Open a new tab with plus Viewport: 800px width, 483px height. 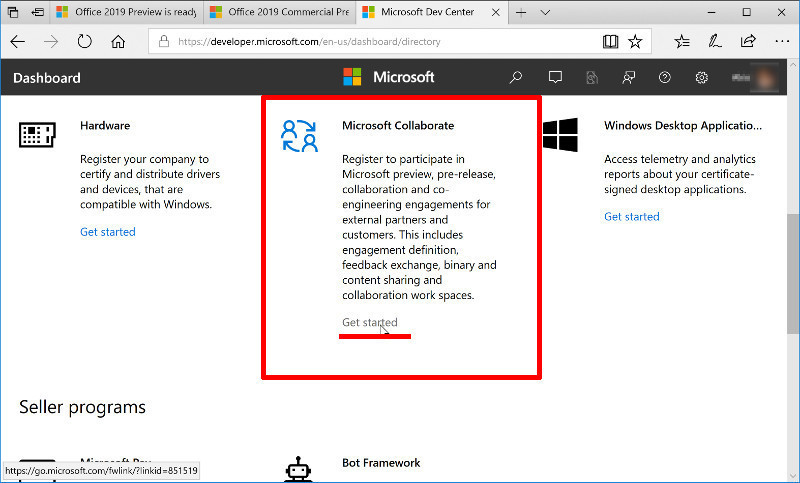pos(521,12)
